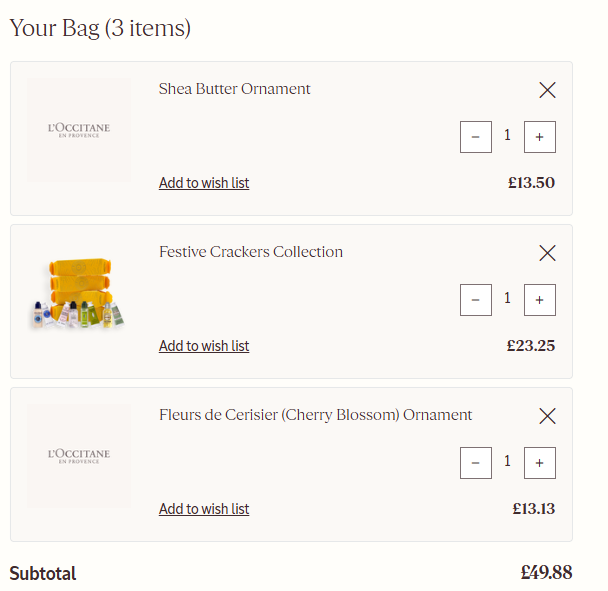Add Shea Butter Ornament to wish list

(x=204, y=183)
